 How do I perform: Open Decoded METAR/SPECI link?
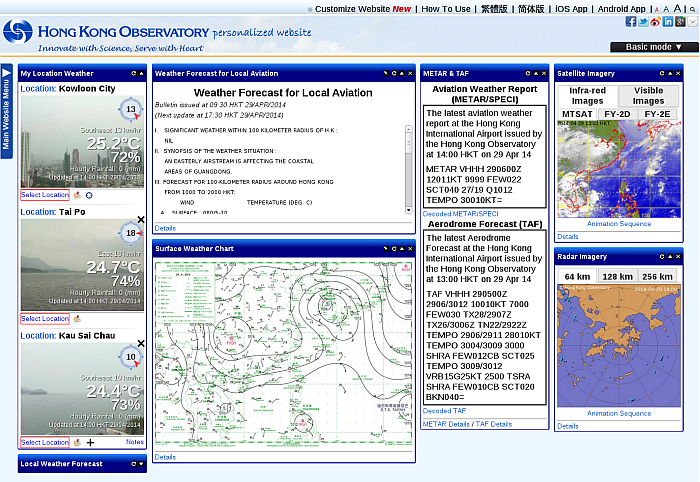coord(460,214)
